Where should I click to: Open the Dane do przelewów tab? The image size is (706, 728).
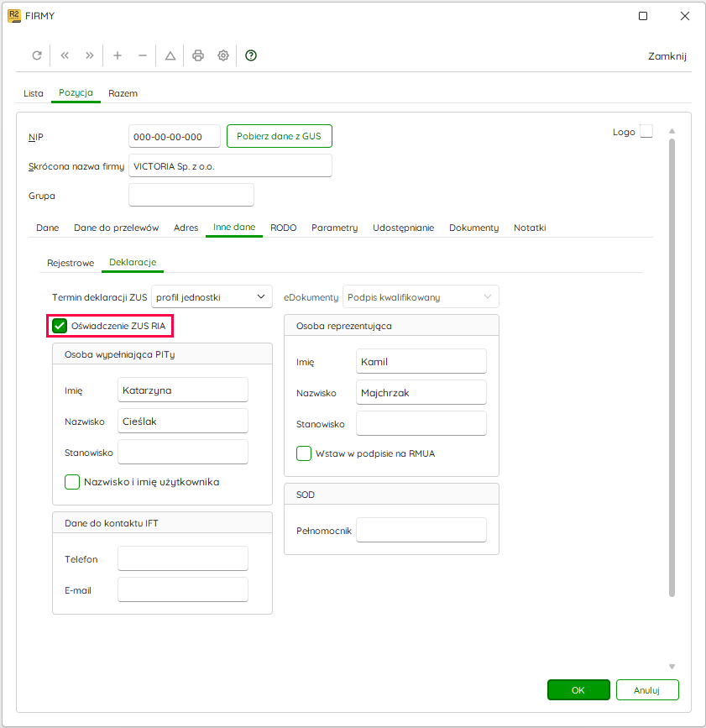117,228
